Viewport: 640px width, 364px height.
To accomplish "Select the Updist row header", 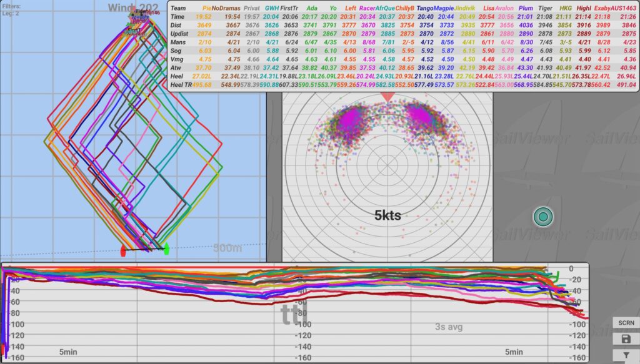I will [179, 34].
